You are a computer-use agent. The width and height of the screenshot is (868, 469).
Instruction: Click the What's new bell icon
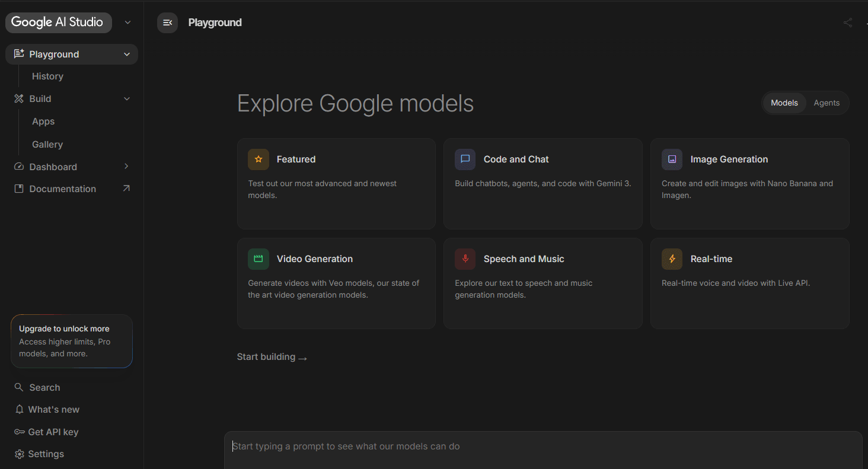point(19,409)
